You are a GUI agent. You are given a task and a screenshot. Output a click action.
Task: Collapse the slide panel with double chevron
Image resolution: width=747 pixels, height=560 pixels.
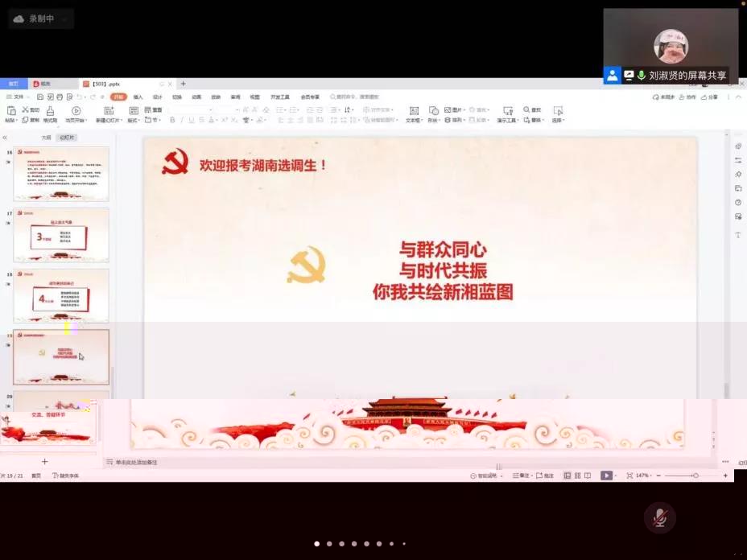pyautogui.click(x=5, y=138)
